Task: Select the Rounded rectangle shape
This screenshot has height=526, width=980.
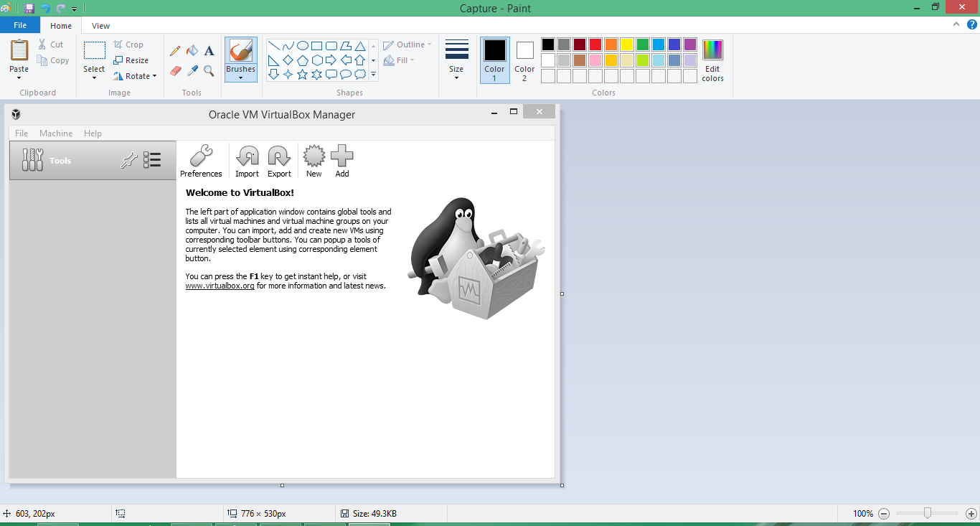Action: (331, 46)
